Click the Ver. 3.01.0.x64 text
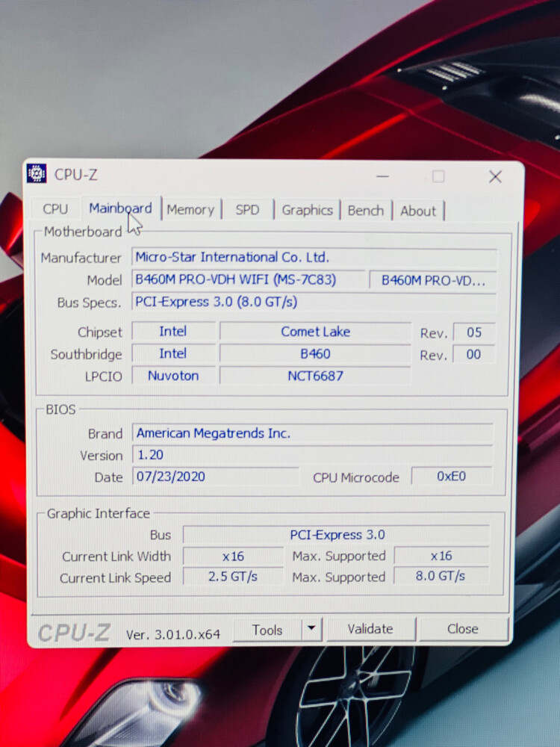The image size is (560, 747). [x=173, y=634]
